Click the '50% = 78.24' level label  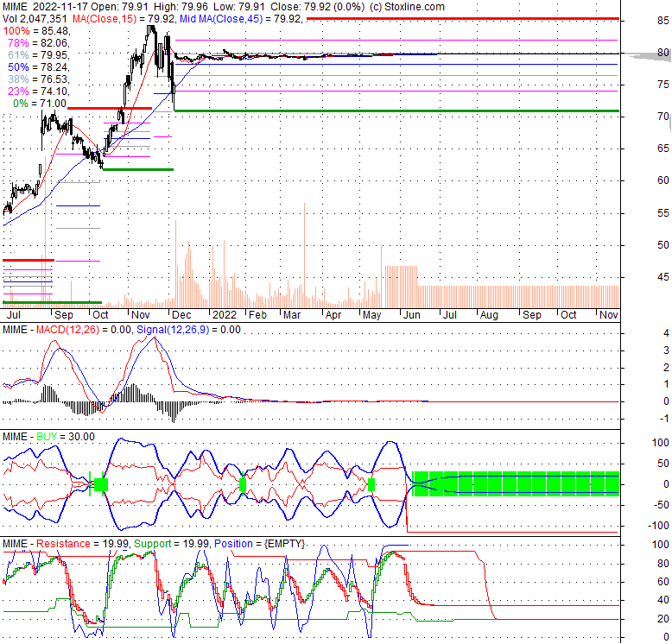(x=39, y=67)
